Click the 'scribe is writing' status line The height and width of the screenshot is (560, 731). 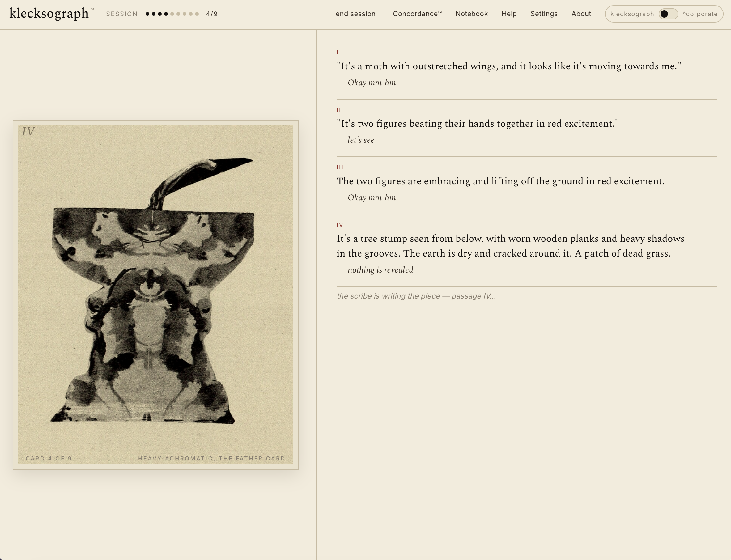[x=416, y=296]
